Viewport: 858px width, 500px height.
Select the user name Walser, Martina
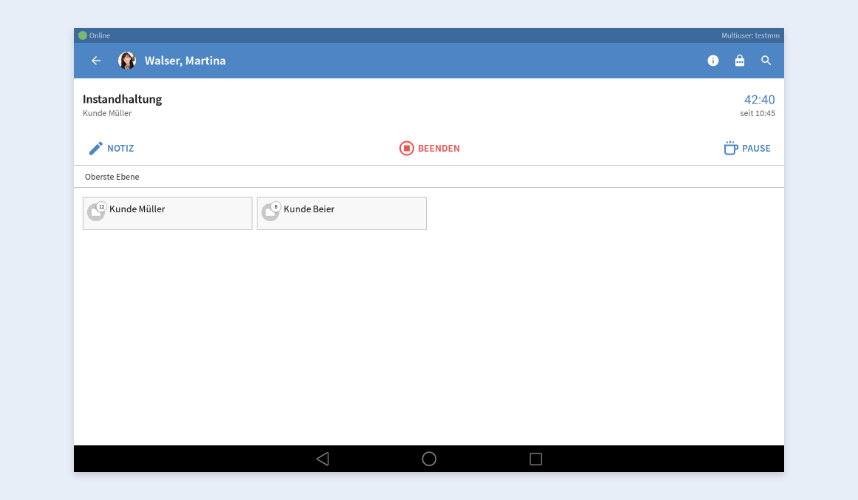click(185, 61)
